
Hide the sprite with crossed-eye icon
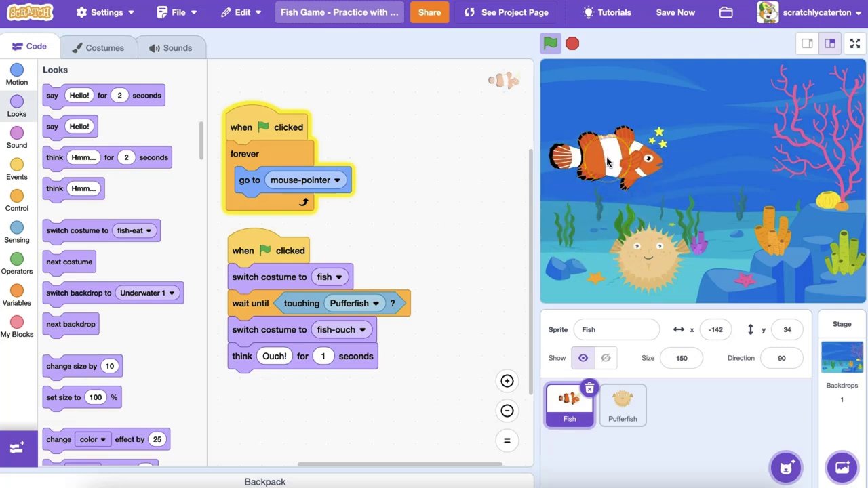pos(606,358)
